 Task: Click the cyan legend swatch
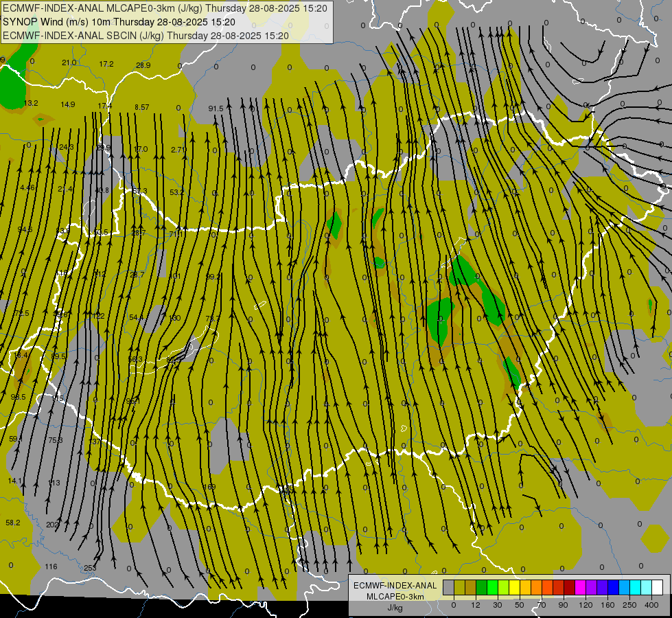coord(636,587)
